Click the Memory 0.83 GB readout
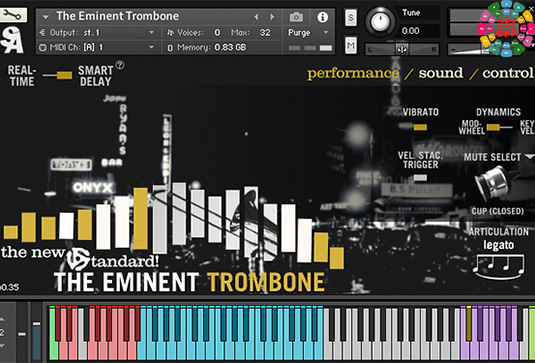 [212, 47]
